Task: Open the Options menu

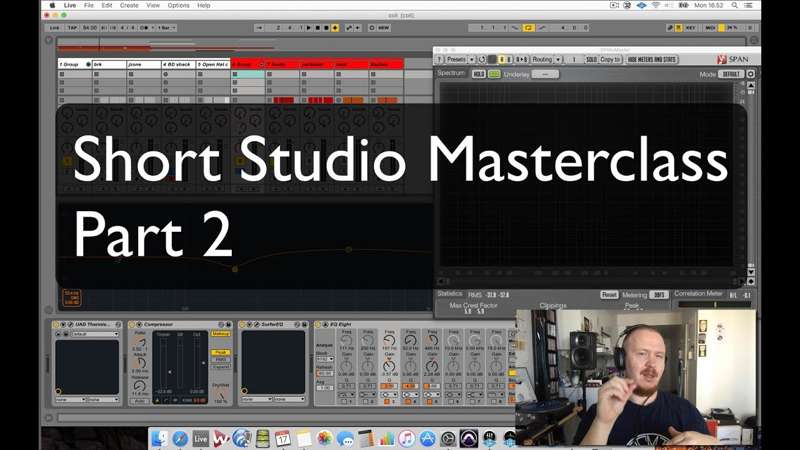Action: (179, 5)
